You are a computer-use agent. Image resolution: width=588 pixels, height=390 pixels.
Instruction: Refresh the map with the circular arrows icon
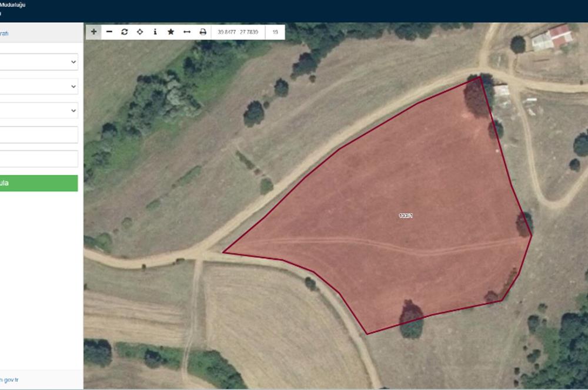click(125, 32)
